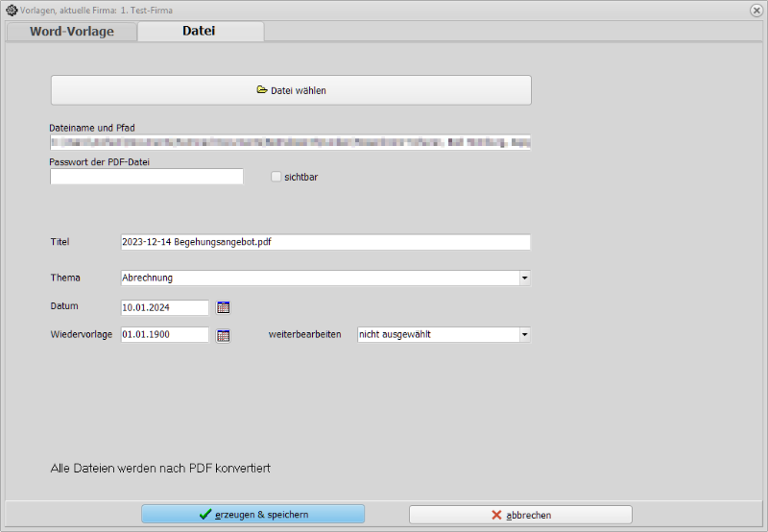Click the erzeugen & speichern button
The height and width of the screenshot is (532, 768).
tap(253, 515)
